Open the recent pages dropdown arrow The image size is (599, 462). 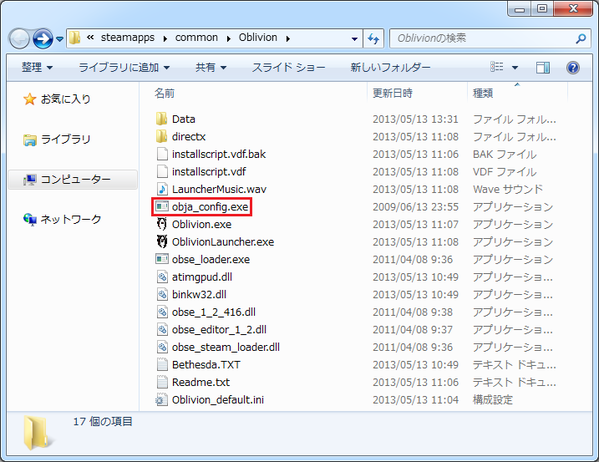tap(60, 39)
